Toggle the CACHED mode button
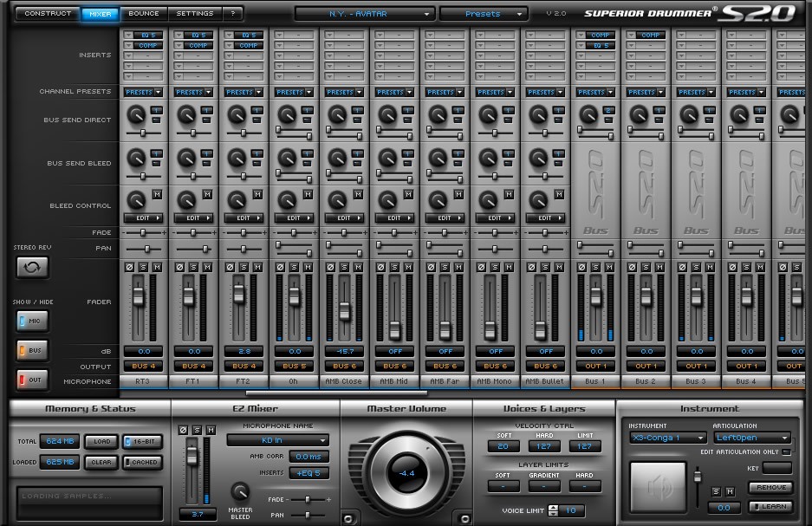The width and height of the screenshot is (812, 526). (x=142, y=463)
